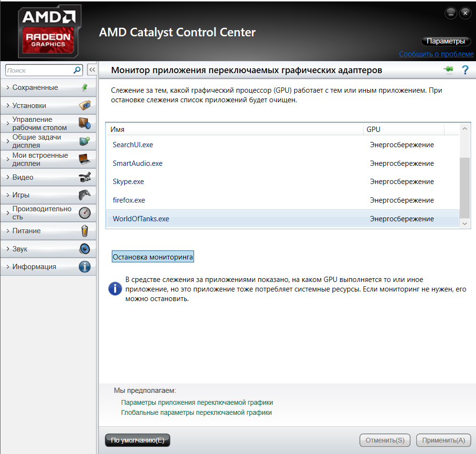Expand the Сохраненные section
The image size is (476, 454).
click(x=48, y=87)
